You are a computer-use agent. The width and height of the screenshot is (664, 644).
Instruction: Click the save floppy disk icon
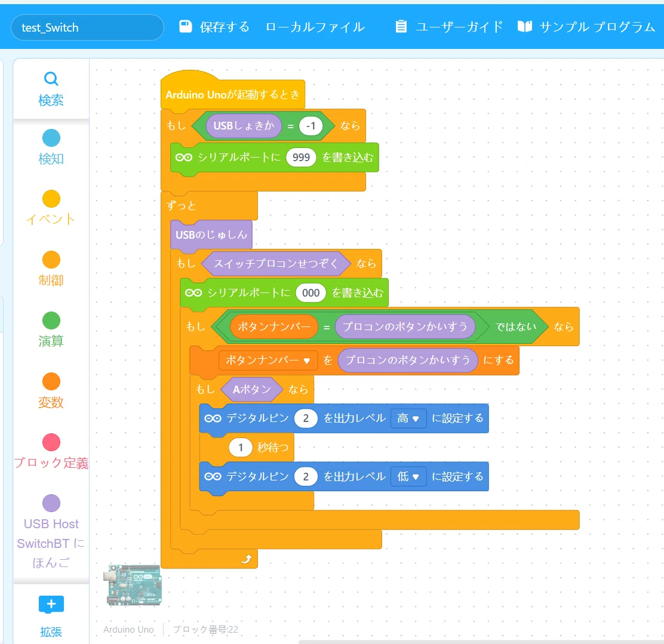(186, 27)
